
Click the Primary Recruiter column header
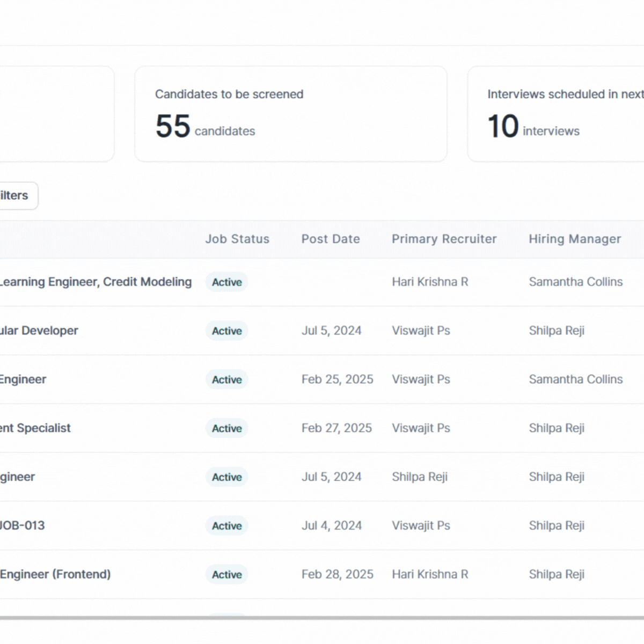444,239
